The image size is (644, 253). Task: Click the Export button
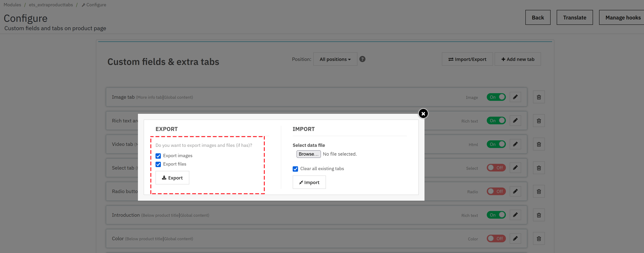coord(172,178)
